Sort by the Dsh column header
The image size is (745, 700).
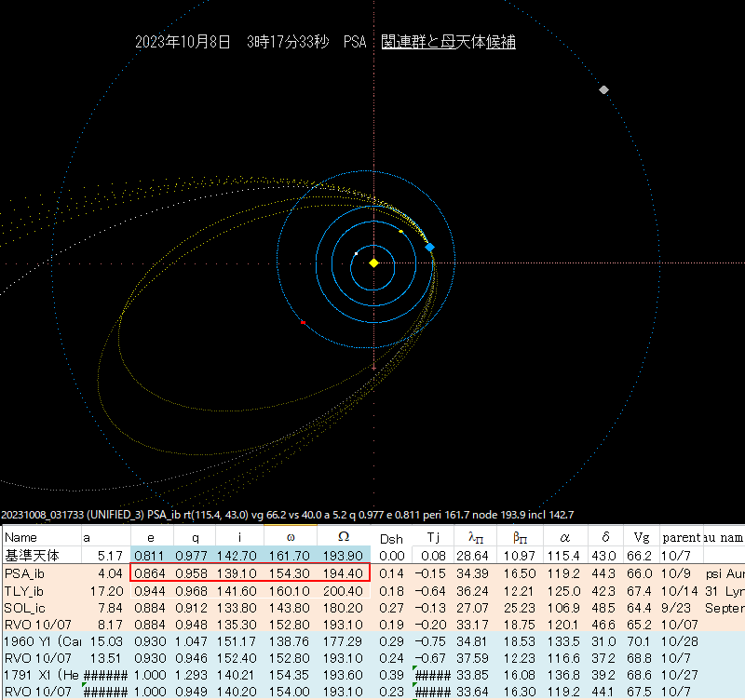pyautogui.click(x=390, y=537)
